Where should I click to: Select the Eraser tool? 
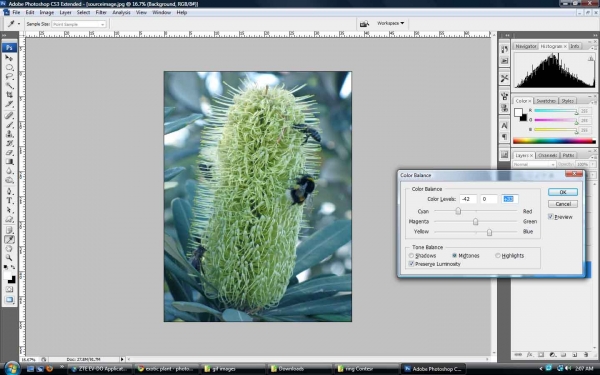point(9,152)
